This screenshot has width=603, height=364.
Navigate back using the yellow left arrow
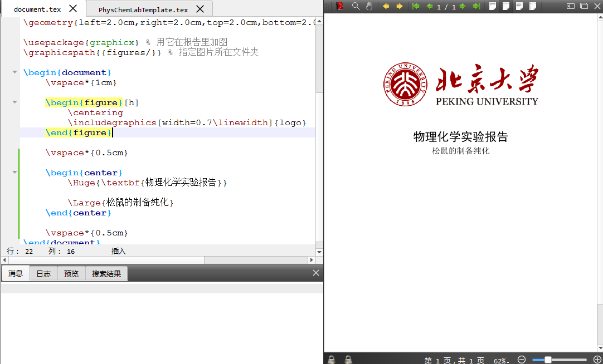click(x=386, y=7)
